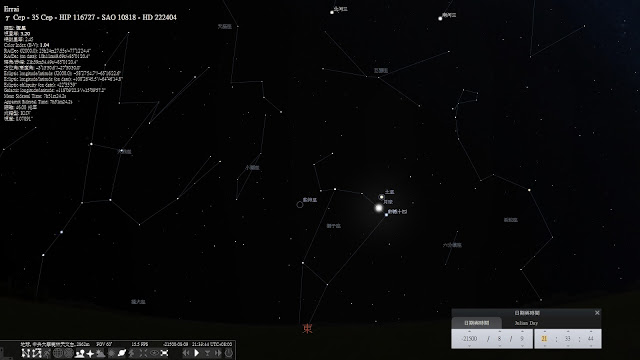Toggle cardinal points star icon
Image resolution: width=640 pixels, height=360 pixels.
coord(90,353)
